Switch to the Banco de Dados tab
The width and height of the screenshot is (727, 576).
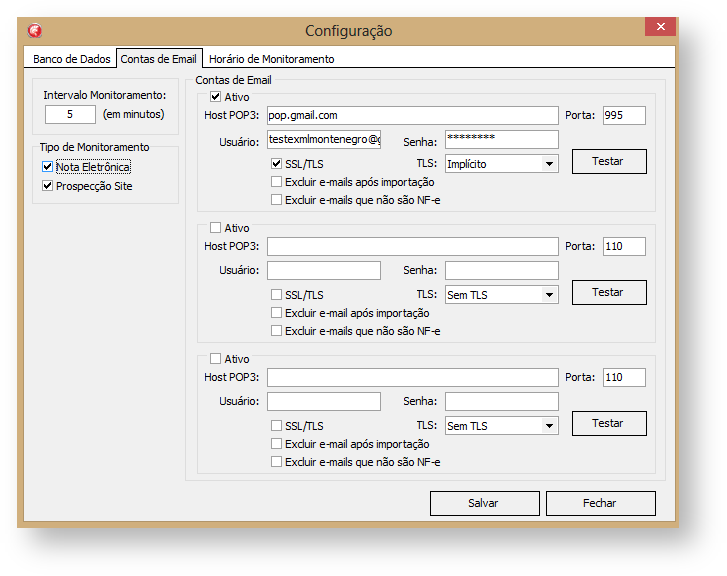pos(69,59)
